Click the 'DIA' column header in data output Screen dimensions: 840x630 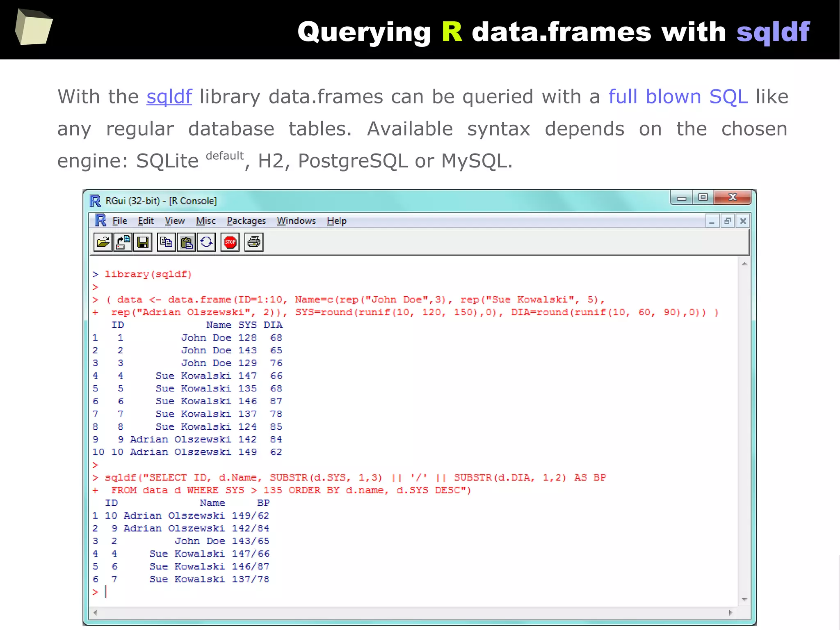pyautogui.click(x=273, y=325)
